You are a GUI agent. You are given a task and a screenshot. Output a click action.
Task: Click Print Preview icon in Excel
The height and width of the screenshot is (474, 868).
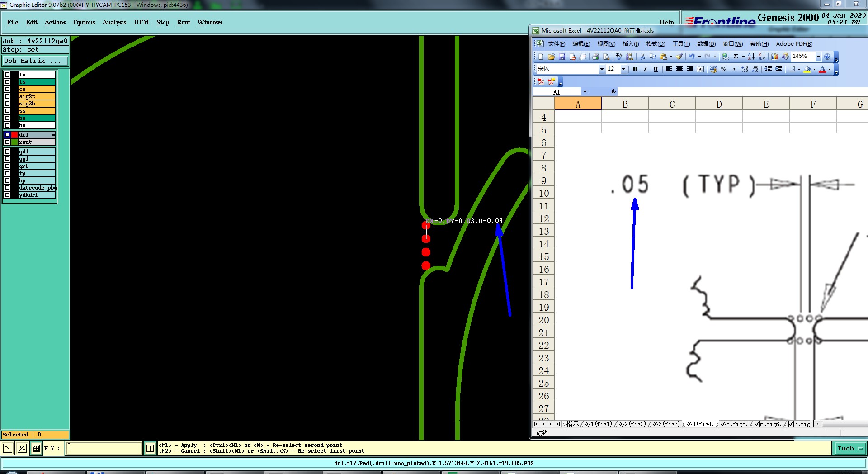point(606,57)
